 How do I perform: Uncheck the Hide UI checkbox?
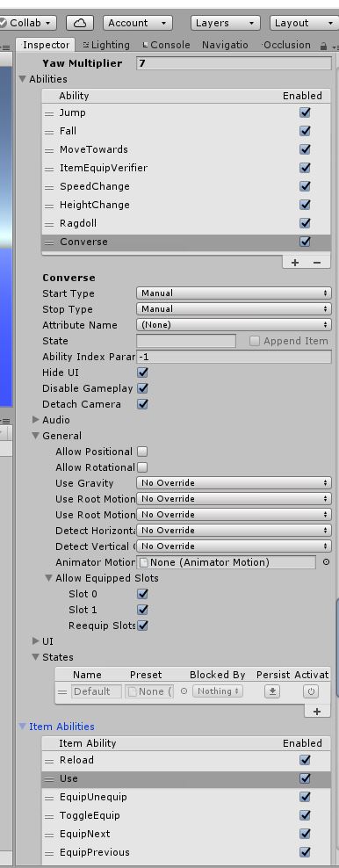click(x=142, y=373)
